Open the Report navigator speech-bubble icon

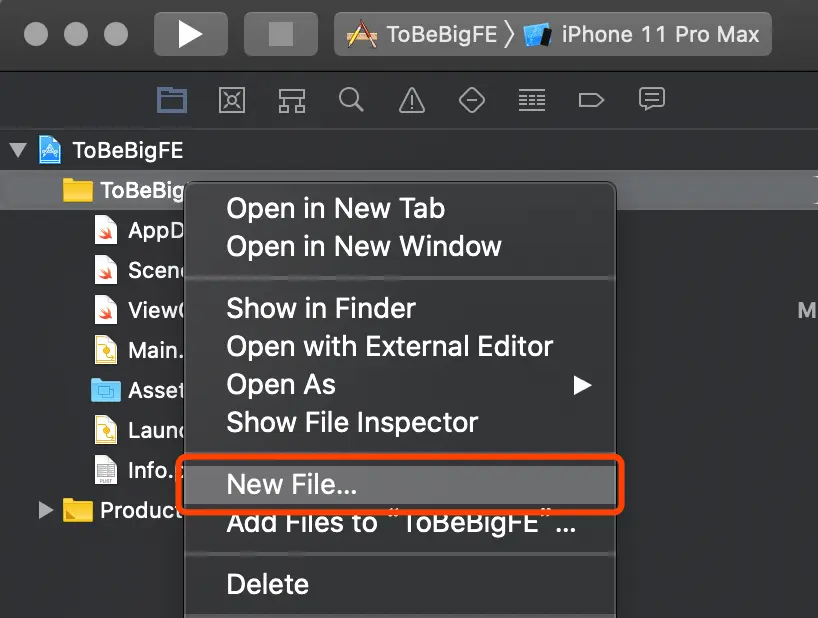[x=652, y=99]
